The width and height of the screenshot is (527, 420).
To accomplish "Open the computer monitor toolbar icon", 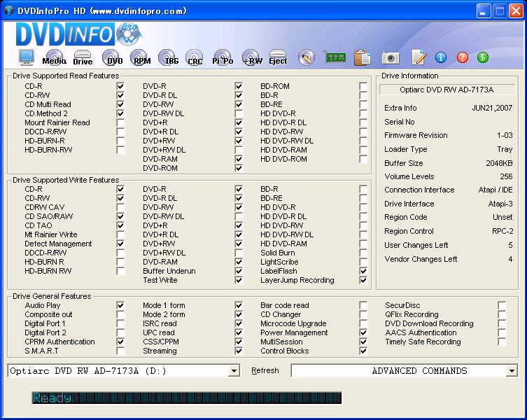I will tap(26, 57).
